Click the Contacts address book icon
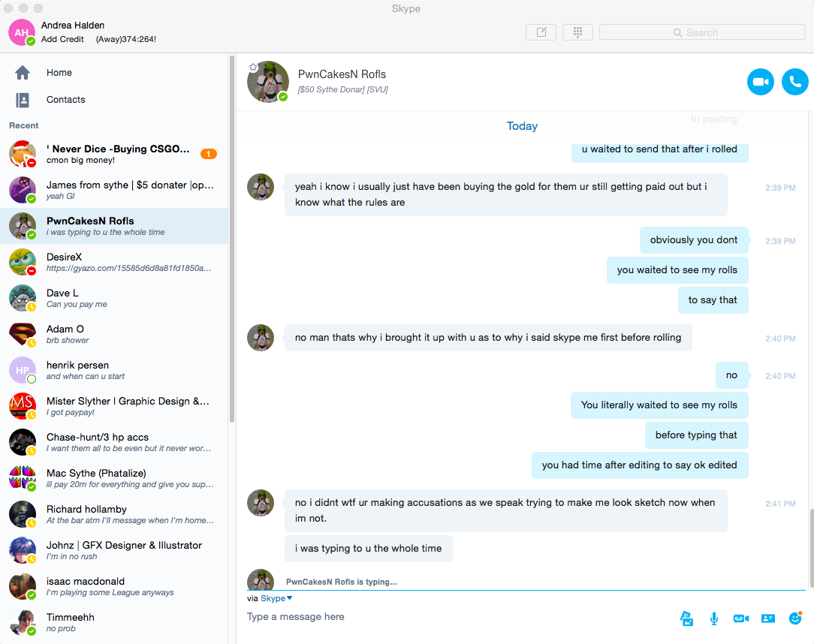 (x=23, y=100)
